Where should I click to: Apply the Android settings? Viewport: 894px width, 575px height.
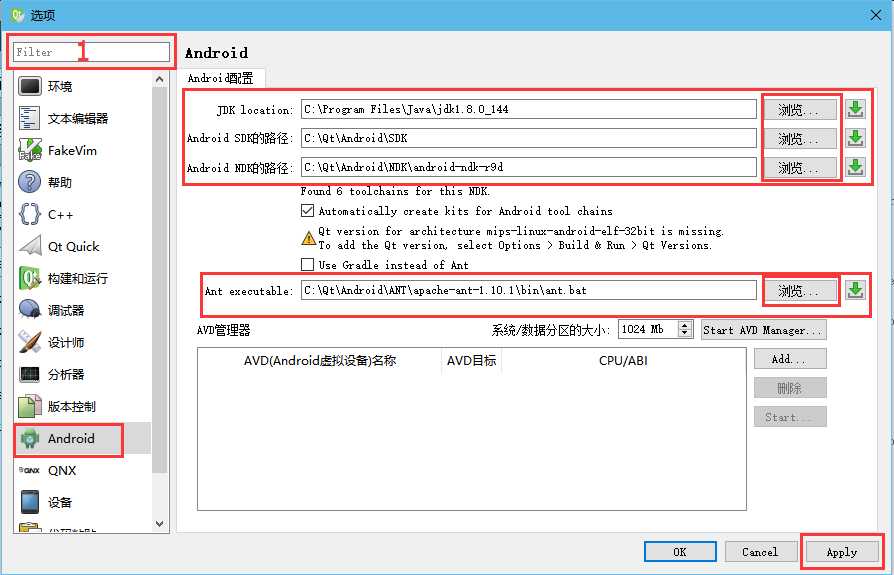(842, 552)
